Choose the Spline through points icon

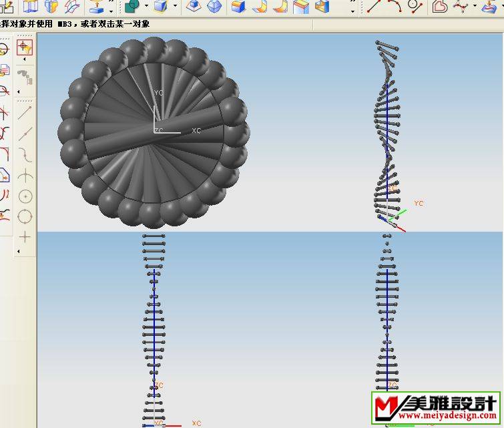[461, 6]
